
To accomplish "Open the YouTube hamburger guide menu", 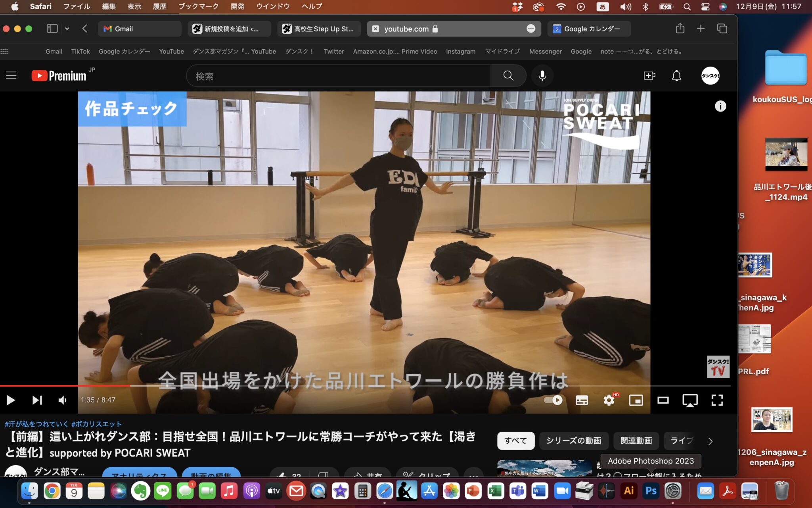I will click(x=11, y=76).
